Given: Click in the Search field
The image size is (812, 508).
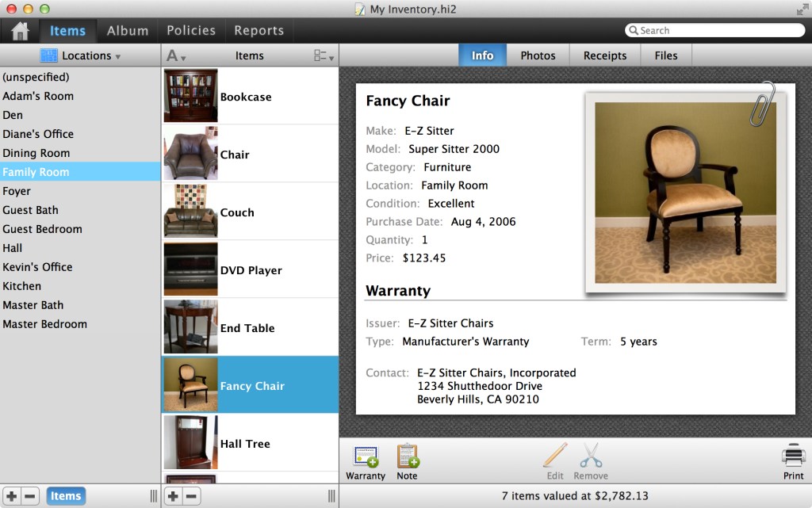Looking at the screenshot, I should coord(715,31).
